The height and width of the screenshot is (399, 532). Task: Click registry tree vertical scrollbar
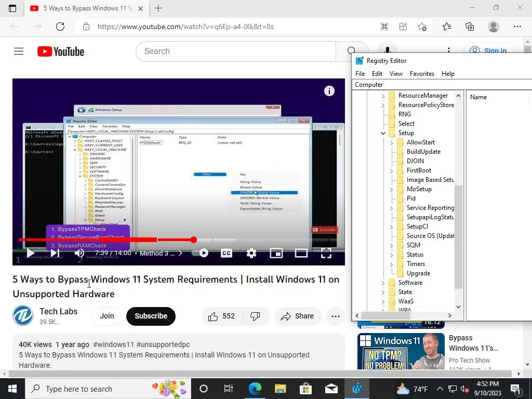(458, 237)
